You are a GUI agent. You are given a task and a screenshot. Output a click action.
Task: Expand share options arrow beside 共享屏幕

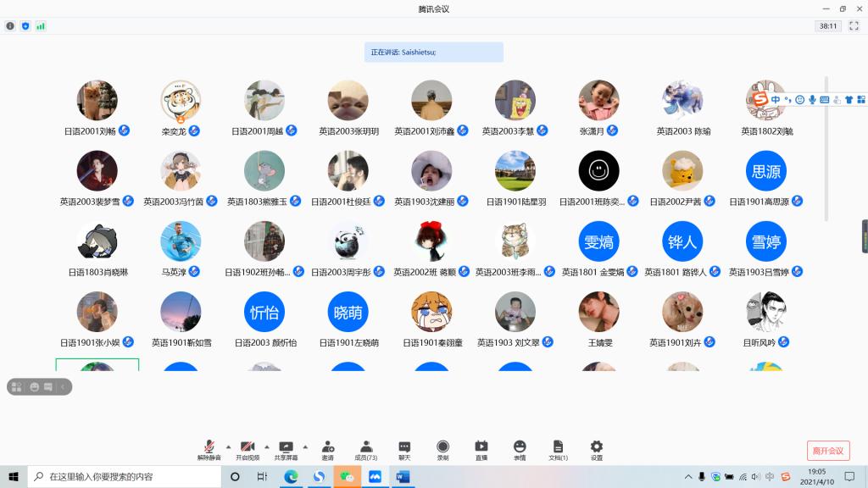305,446
